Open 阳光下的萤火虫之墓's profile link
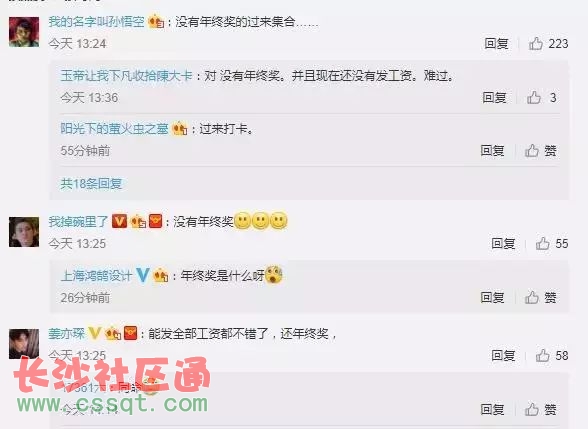This screenshot has width=588, height=429. pyautogui.click(x=114, y=129)
